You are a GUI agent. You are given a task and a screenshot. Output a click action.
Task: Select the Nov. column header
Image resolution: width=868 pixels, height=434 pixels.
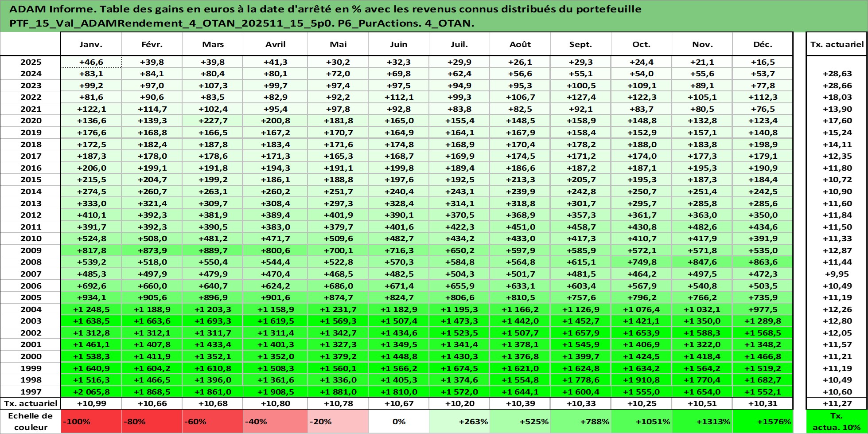click(702, 44)
